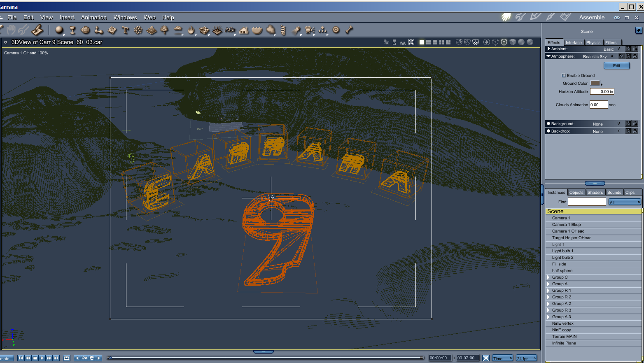
Task: Insert a particle emitter from toolbar
Action: [x=138, y=30]
